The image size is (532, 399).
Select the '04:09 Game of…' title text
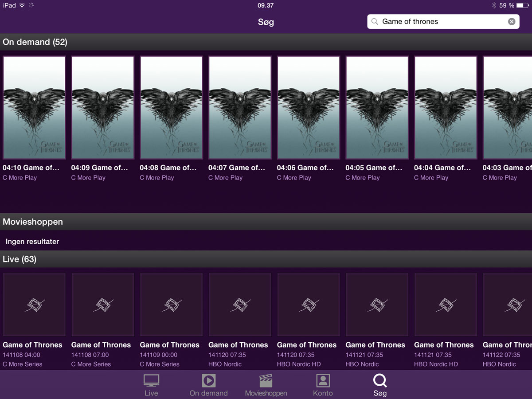(x=100, y=168)
